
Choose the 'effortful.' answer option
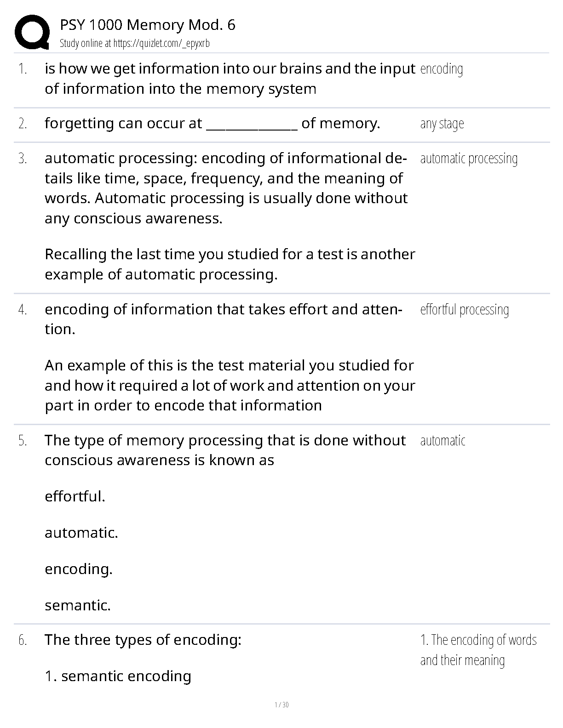click(x=75, y=496)
